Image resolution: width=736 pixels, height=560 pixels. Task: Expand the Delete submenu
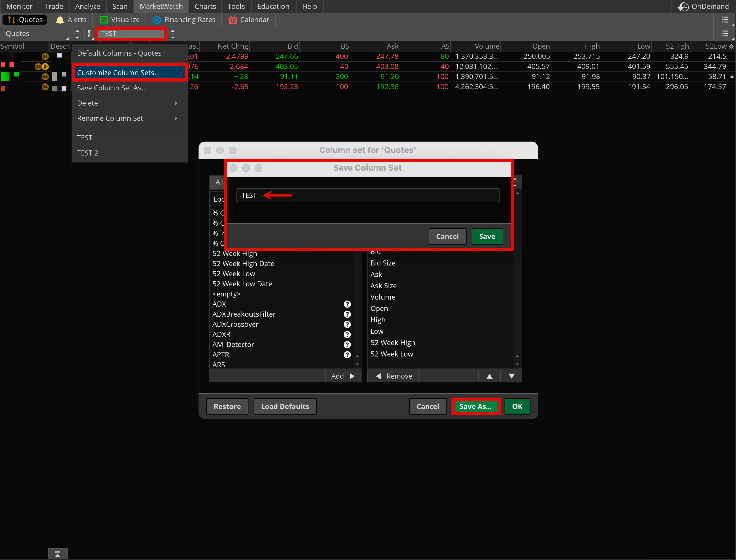point(130,103)
